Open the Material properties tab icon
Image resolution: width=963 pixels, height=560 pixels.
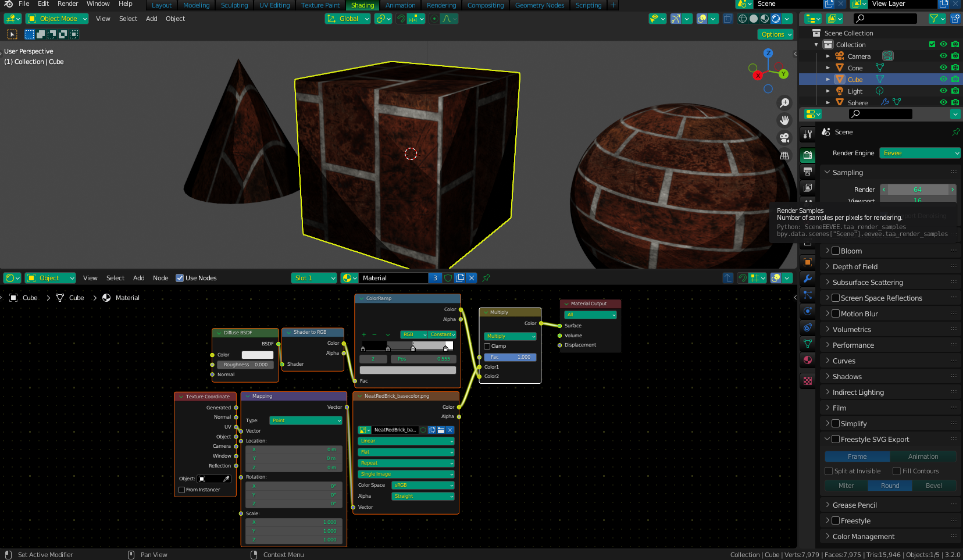point(808,360)
